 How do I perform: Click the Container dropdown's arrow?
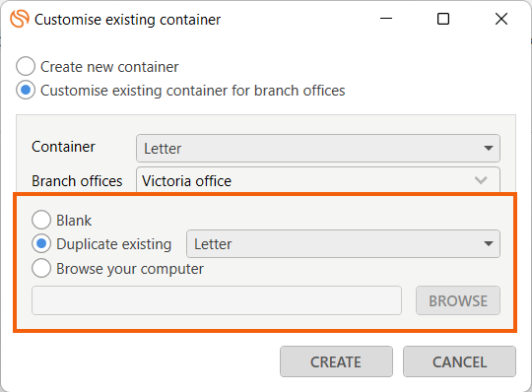[x=489, y=148]
